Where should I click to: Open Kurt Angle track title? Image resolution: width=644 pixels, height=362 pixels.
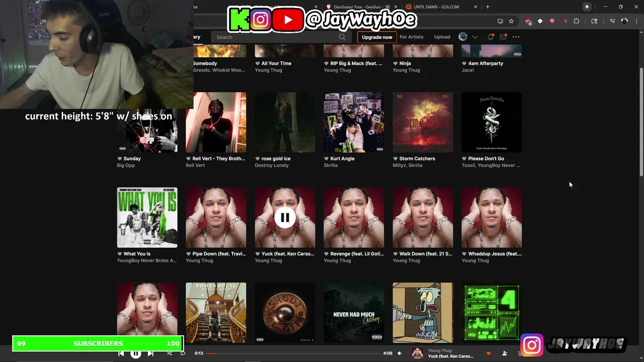[x=342, y=158]
